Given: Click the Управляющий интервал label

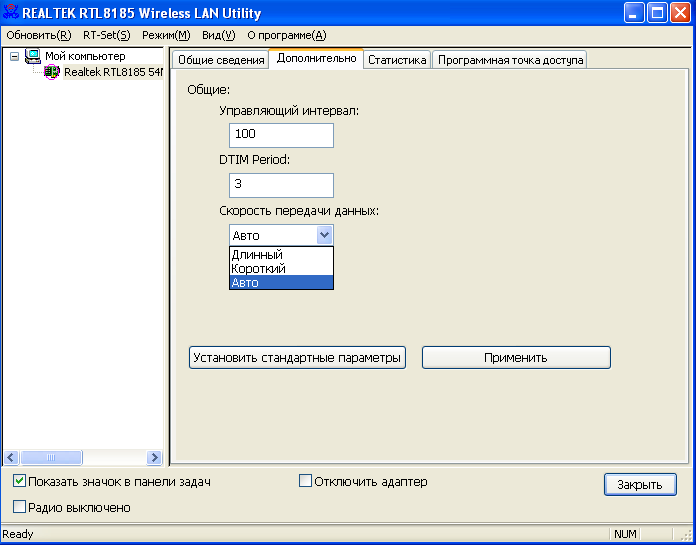Looking at the screenshot, I should point(289,111).
